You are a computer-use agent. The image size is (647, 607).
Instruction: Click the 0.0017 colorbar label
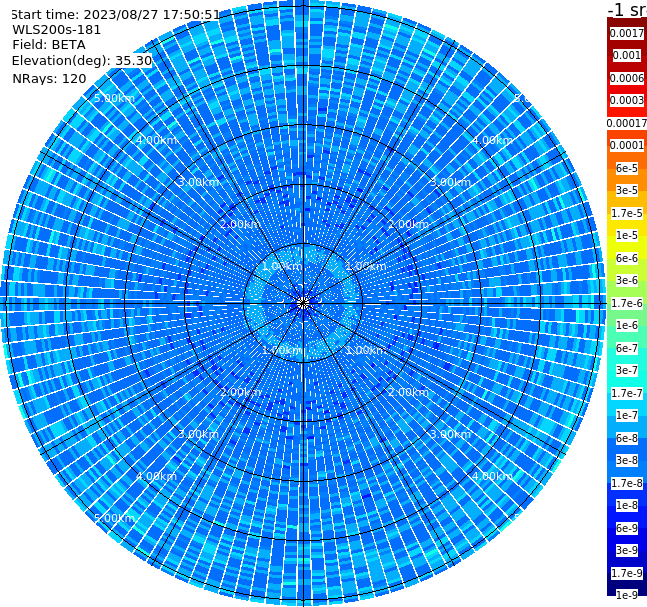coord(627,33)
